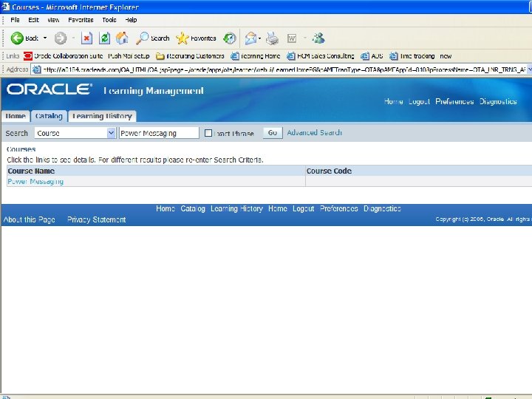Click the Mail envelope toolbar icon

tap(250, 38)
